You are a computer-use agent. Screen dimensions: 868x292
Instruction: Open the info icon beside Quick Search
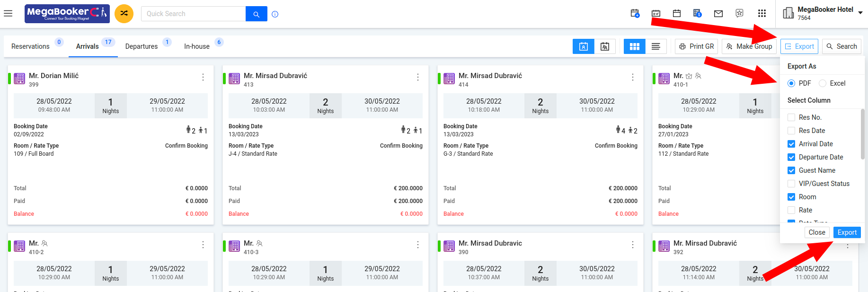(275, 14)
